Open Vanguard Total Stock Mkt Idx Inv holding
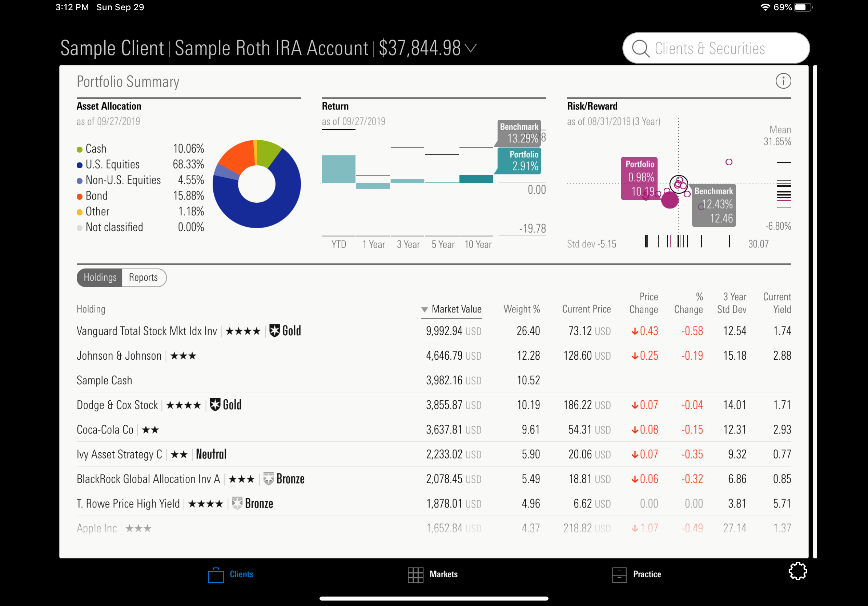Viewport: 868px width, 606px height. point(147,331)
